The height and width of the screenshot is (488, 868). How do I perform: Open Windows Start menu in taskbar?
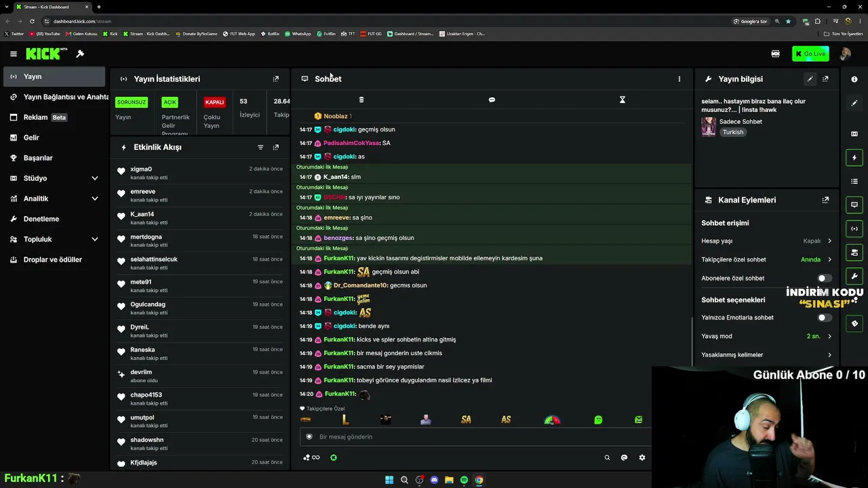pos(389,480)
